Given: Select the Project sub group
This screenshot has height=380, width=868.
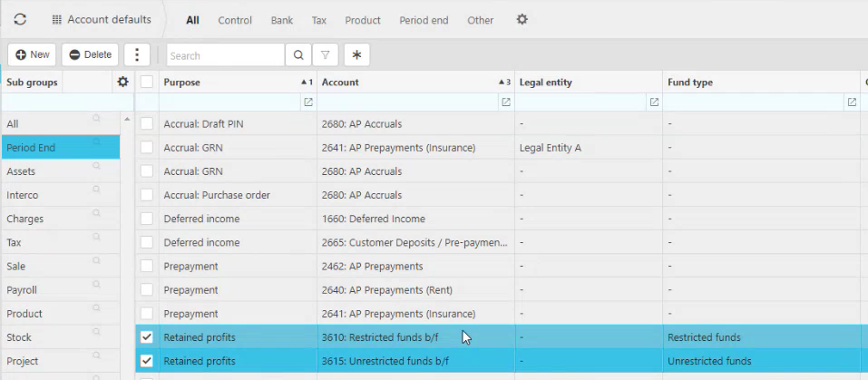Looking at the screenshot, I should 61,361.
